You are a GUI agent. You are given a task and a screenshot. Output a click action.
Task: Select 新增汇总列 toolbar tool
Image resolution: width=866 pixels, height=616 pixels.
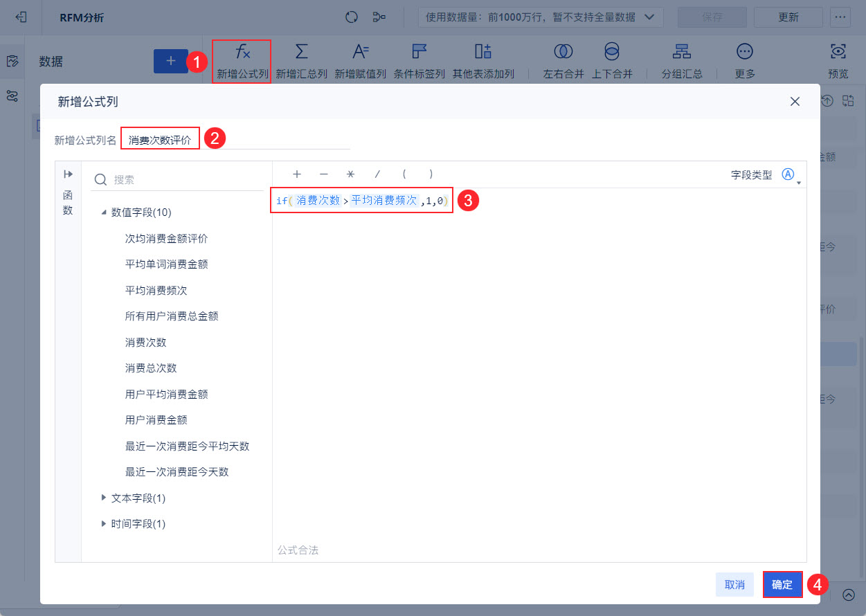tap(301, 62)
